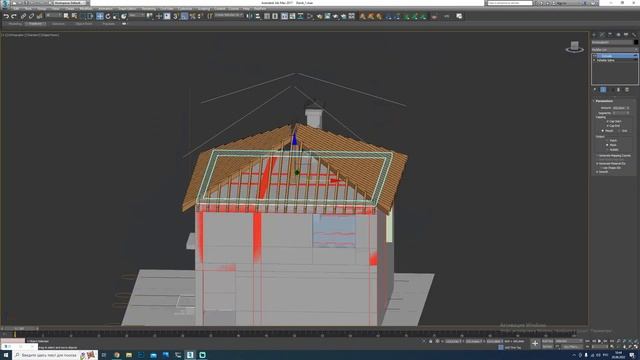Screen dimensions: 640x360
Task: Open the selection filter dropdown
Action: click(53, 16)
